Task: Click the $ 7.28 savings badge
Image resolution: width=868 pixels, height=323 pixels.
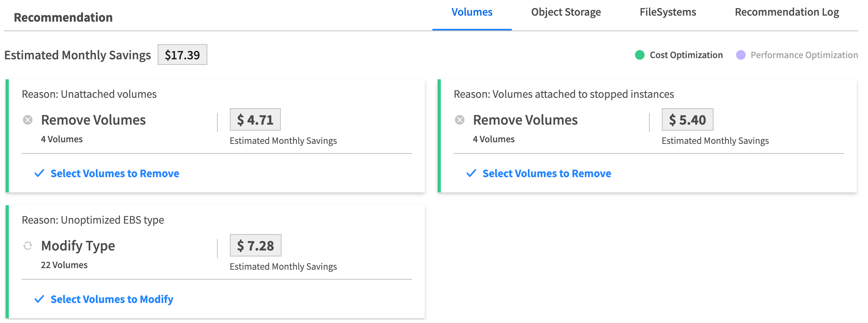Action: point(256,246)
